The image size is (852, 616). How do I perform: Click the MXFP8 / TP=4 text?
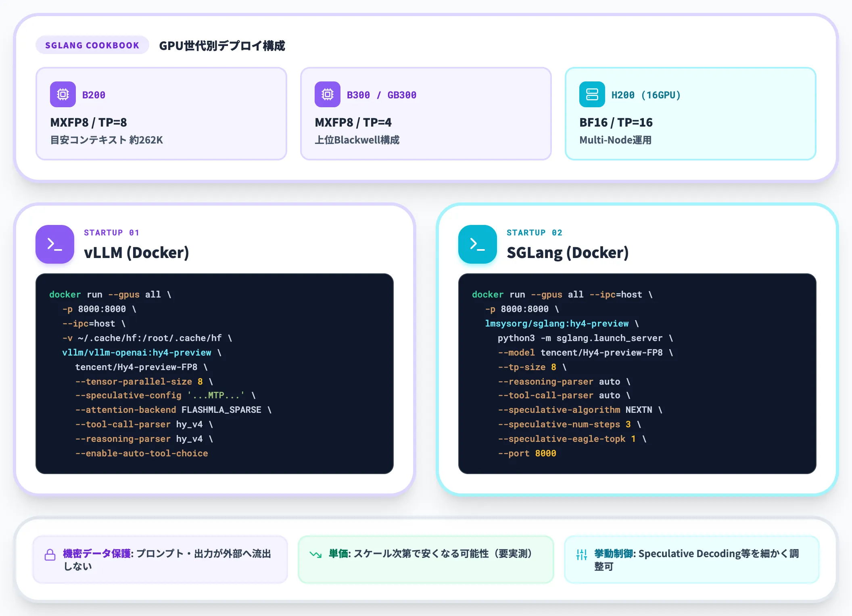pos(353,122)
